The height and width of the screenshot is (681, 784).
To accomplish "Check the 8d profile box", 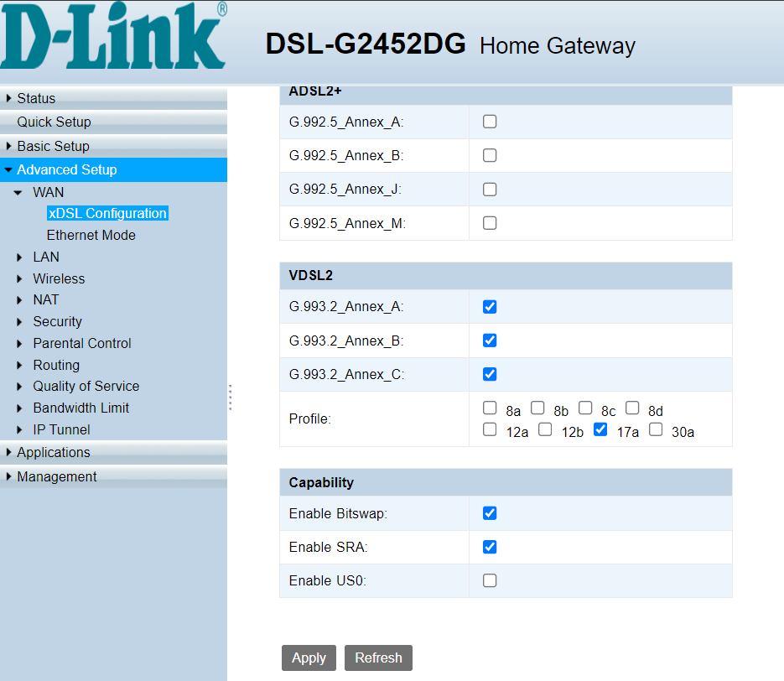I will 632,408.
